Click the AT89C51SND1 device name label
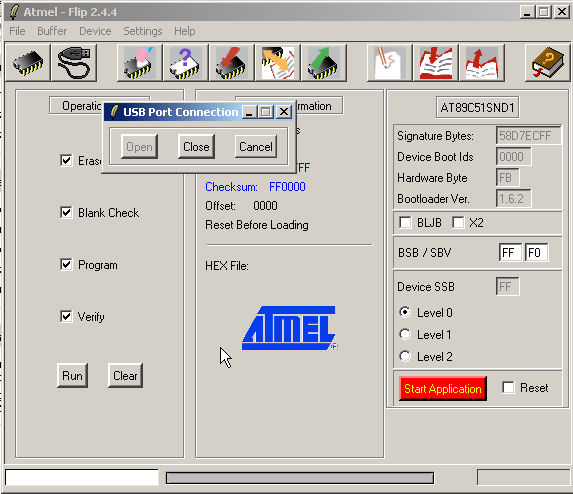Image resolution: width=573 pixels, height=494 pixels. tap(477, 107)
